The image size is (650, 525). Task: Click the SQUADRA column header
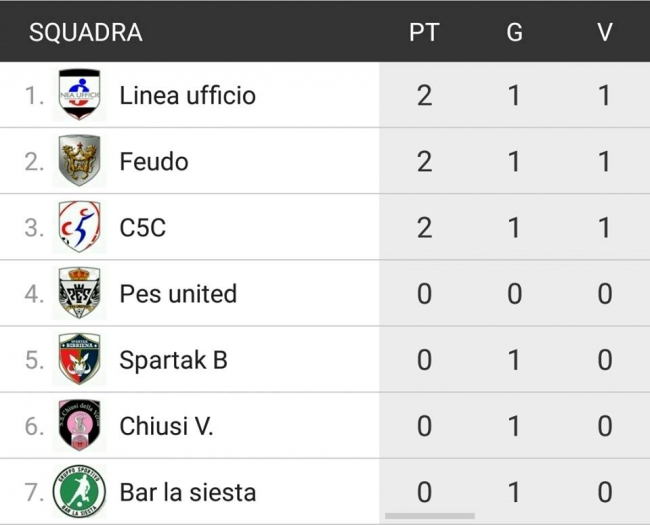(86, 32)
